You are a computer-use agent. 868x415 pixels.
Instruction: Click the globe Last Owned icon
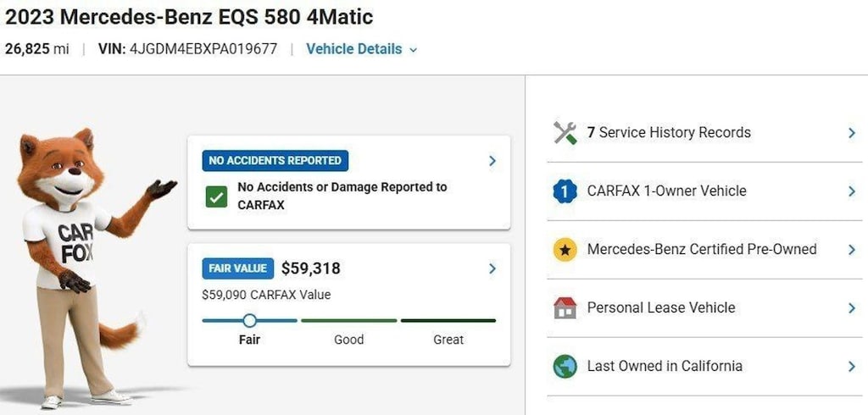(x=565, y=367)
